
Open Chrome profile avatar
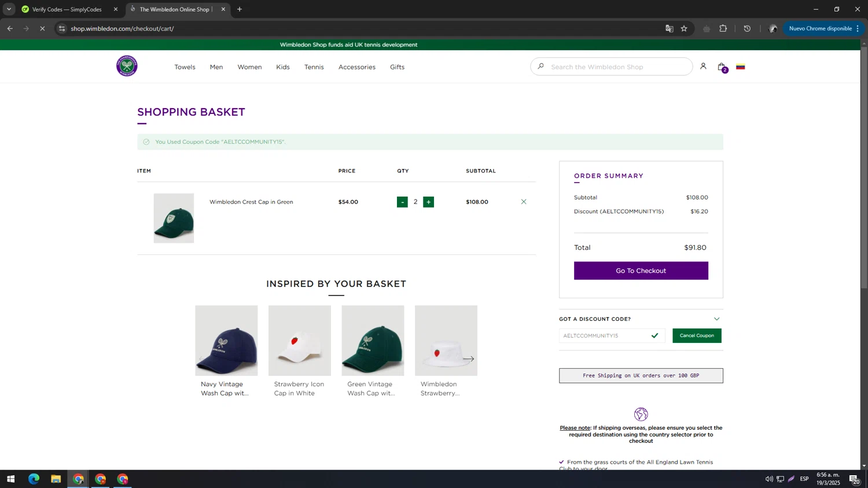pos(773,28)
